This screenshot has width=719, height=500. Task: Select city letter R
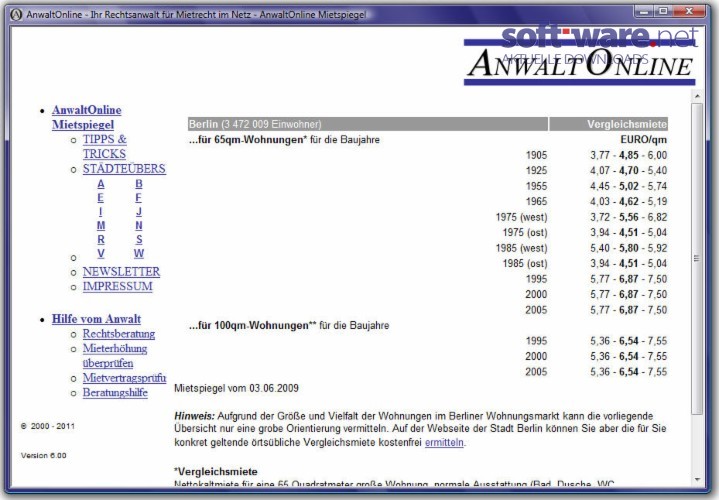coord(101,239)
